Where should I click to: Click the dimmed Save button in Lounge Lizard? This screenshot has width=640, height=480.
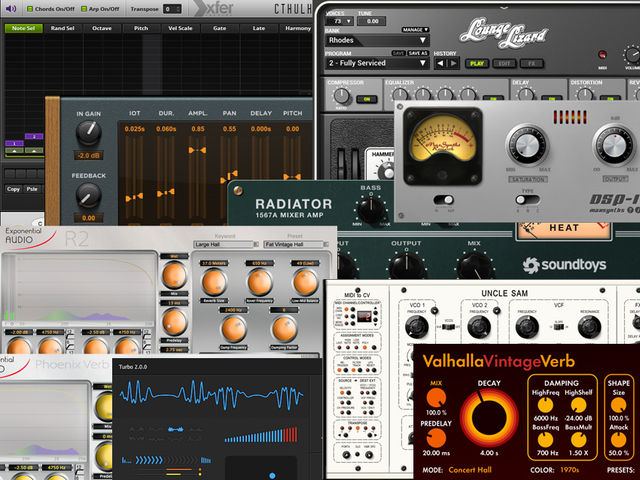tap(398, 53)
